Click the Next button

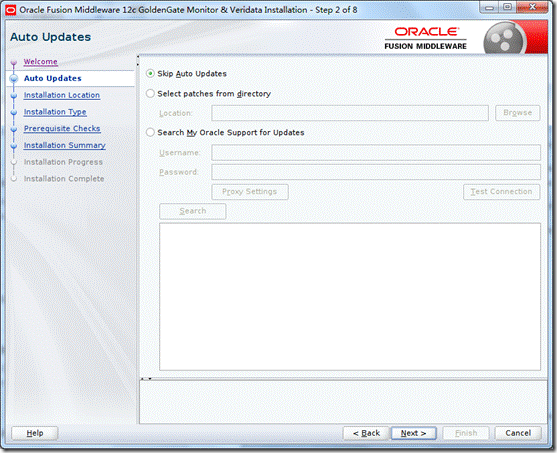(413, 433)
